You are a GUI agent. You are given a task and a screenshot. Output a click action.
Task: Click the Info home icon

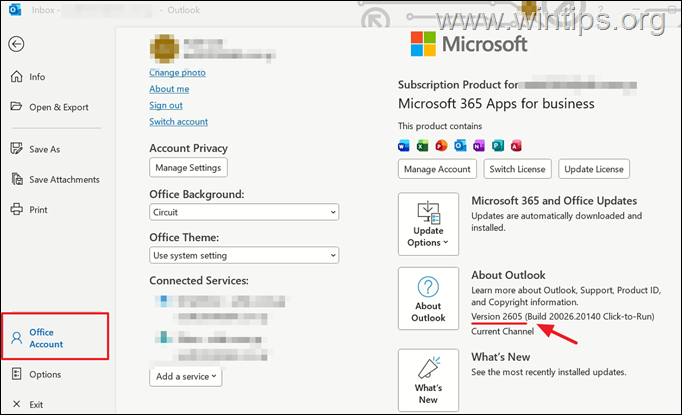coord(17,77)
